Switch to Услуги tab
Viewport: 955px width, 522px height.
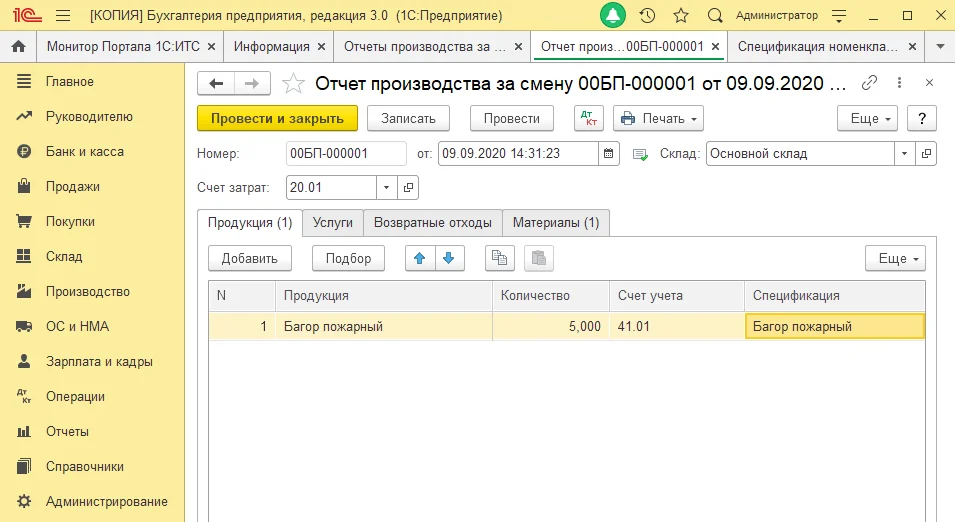333,223
